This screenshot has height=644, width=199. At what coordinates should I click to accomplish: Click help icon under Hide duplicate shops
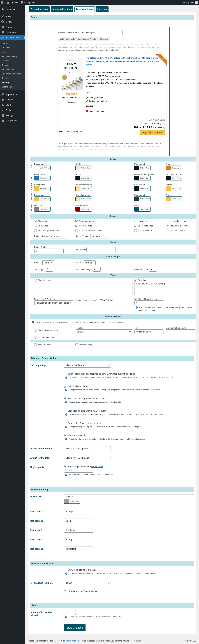[x=66, y=390]
